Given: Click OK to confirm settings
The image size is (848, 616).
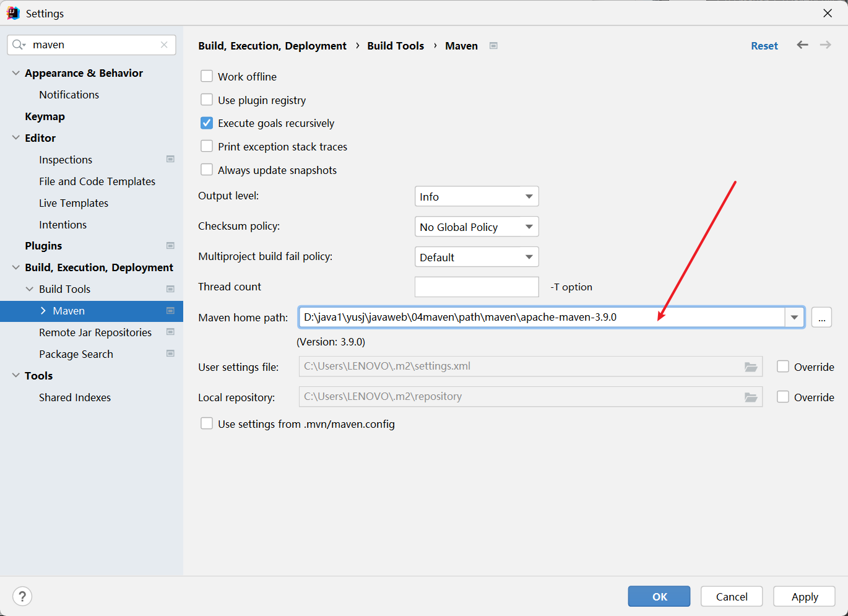Looking at the screenshot, I should point(659,596).
